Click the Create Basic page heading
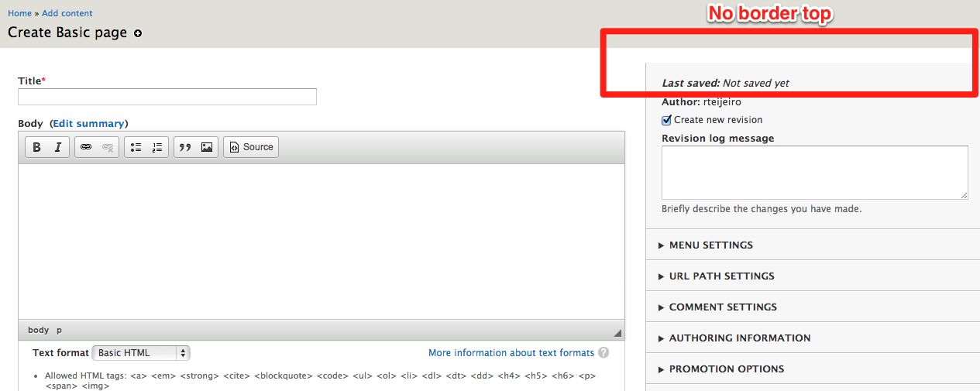 67,33
